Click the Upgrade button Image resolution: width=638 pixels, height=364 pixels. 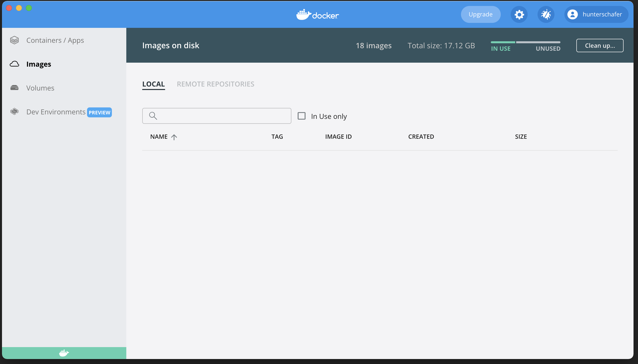coord(481,14)
